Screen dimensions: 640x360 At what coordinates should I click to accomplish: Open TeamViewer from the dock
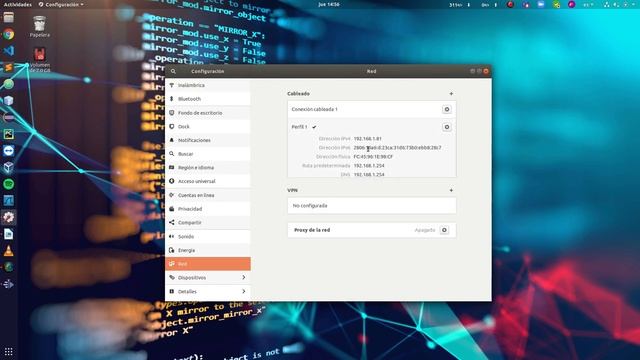click(x=9, y=151)
